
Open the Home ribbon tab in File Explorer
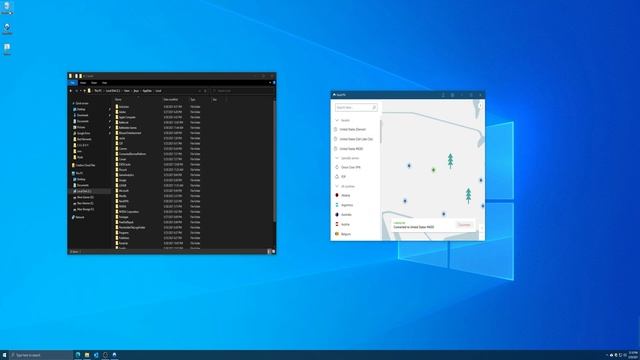pos(83,82)
